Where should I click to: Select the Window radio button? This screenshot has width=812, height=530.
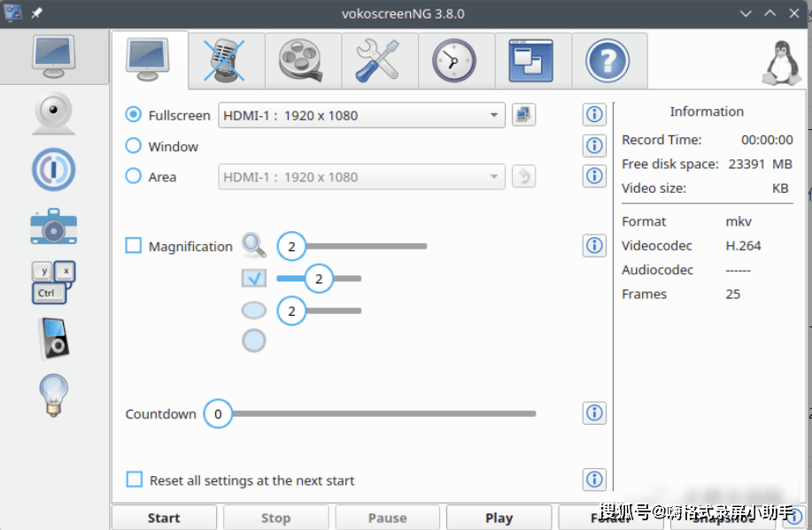[134, 145]
